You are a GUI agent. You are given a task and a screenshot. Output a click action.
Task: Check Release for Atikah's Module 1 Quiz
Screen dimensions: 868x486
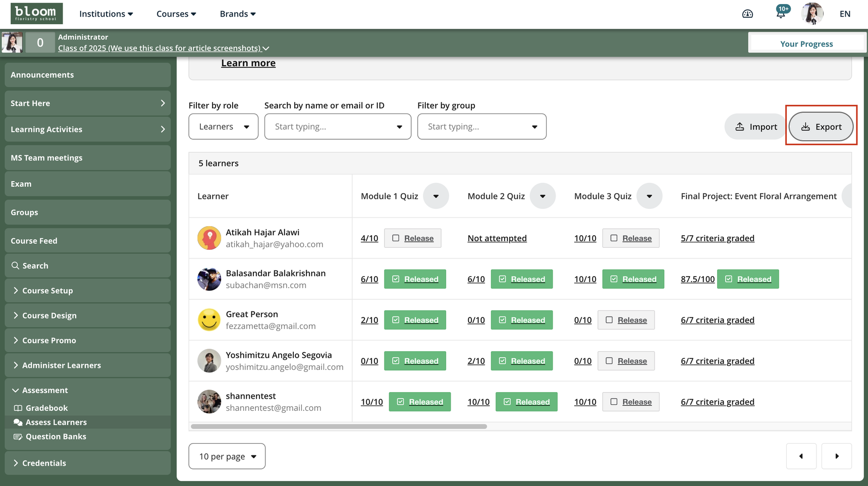coord(396,238)
